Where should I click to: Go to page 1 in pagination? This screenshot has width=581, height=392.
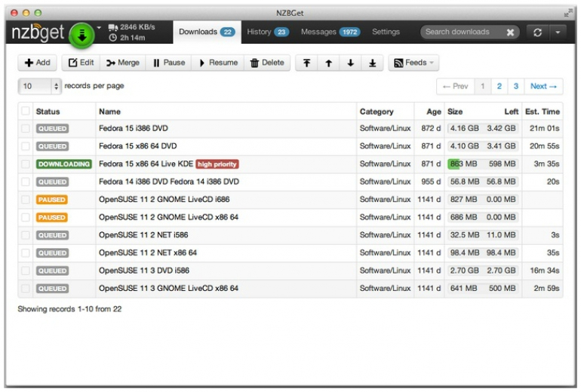tap(482, 86)
